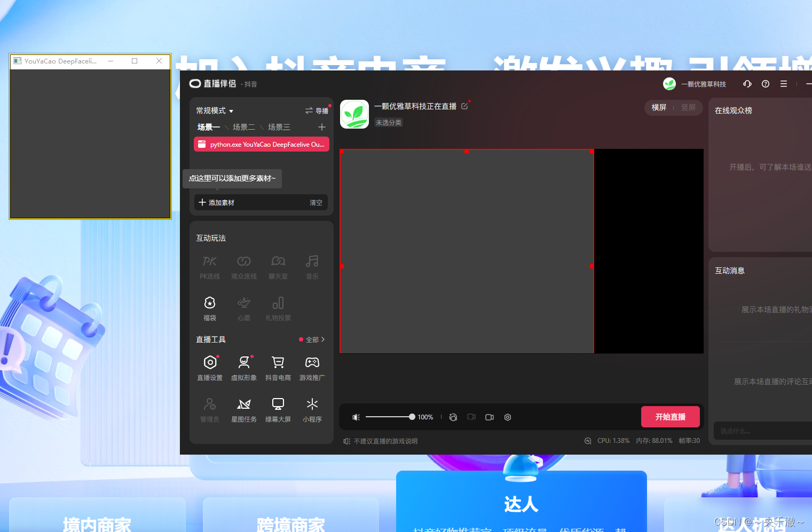Select python.exe YouYaCao DeepFacelive source
Viewport: 812px width, 532px height.
262,144
